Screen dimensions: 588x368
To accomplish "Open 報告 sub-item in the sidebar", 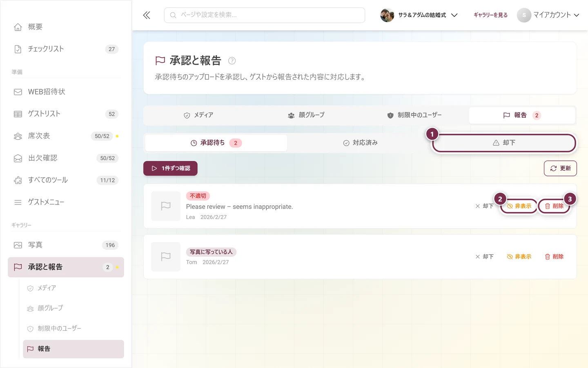I will 73,349.
